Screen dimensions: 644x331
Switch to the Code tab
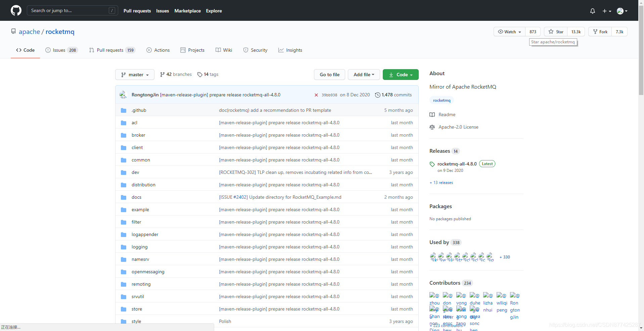coord(25,50)
